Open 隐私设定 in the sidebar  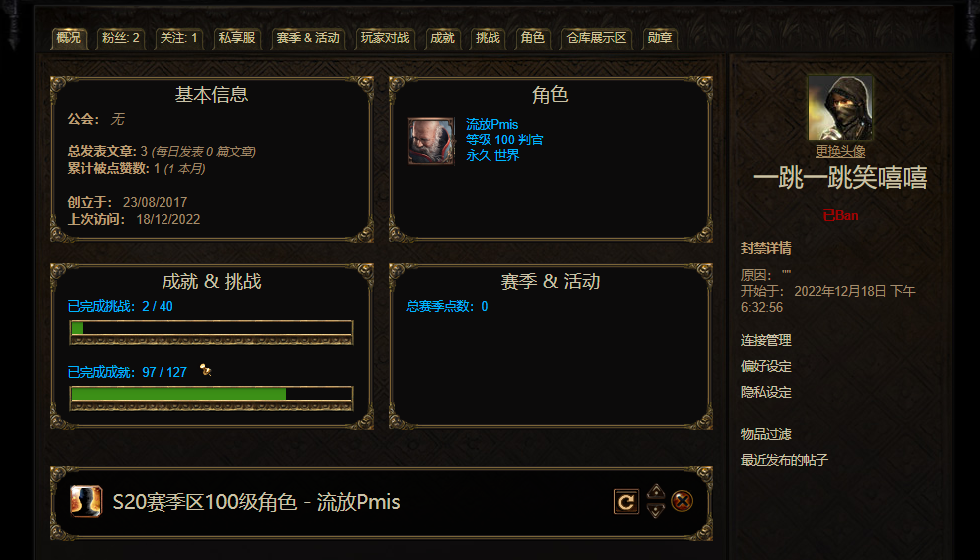click(766, 392)
